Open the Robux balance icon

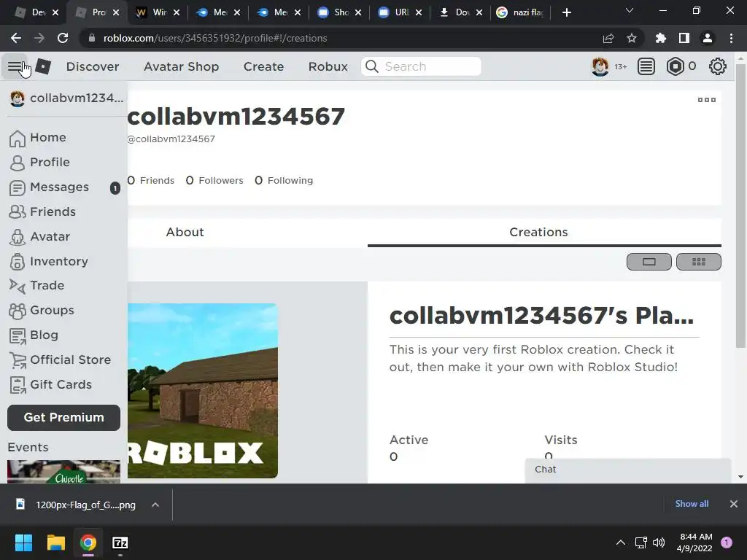click(675, 66)
